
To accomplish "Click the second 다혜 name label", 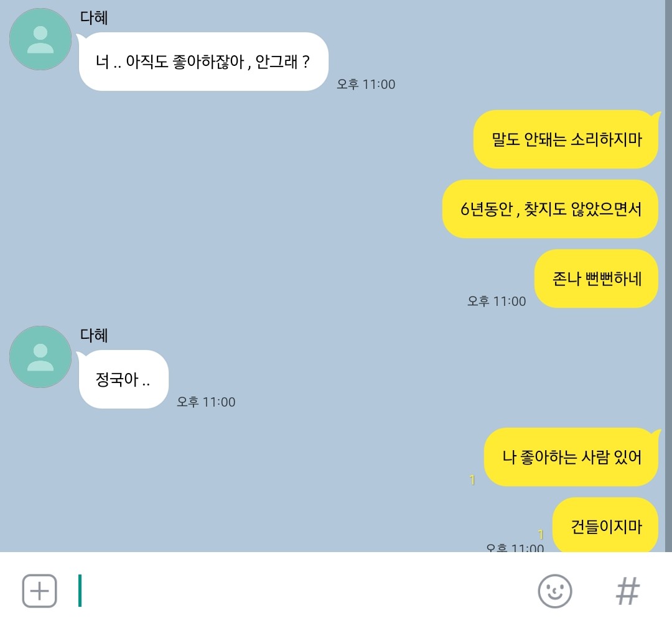I will click(94, 335).
